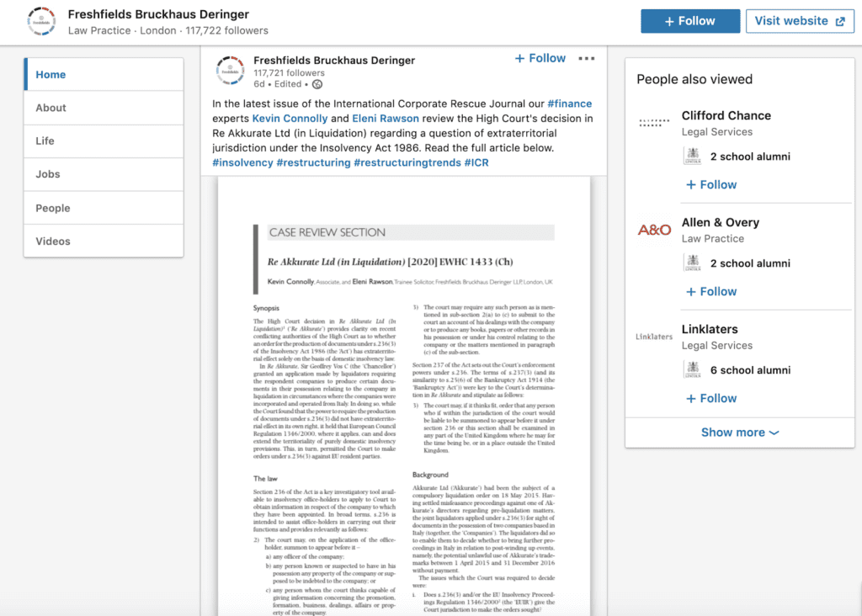
Task: Click the article title Re Akkurate Ltd
Action: (390, 262)
